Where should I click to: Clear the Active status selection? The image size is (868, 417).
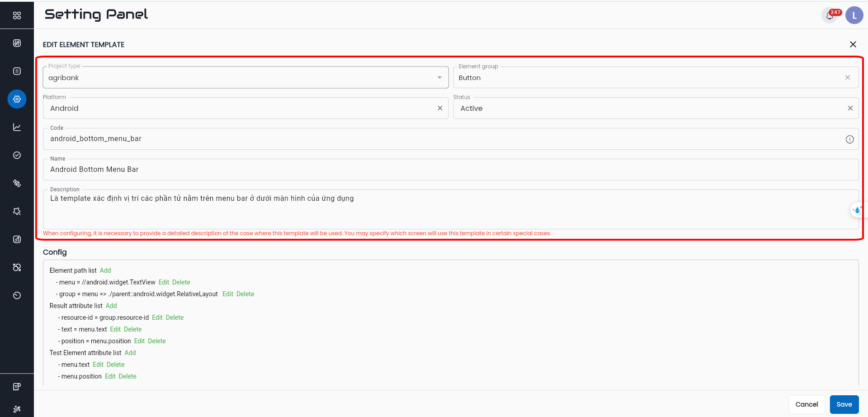[850, 109]
